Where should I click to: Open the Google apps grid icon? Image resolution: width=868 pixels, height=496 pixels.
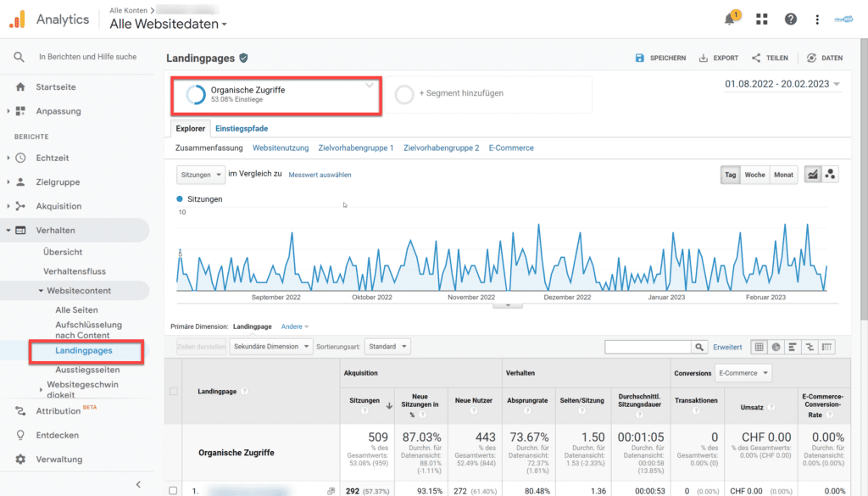tap(762, 20)
